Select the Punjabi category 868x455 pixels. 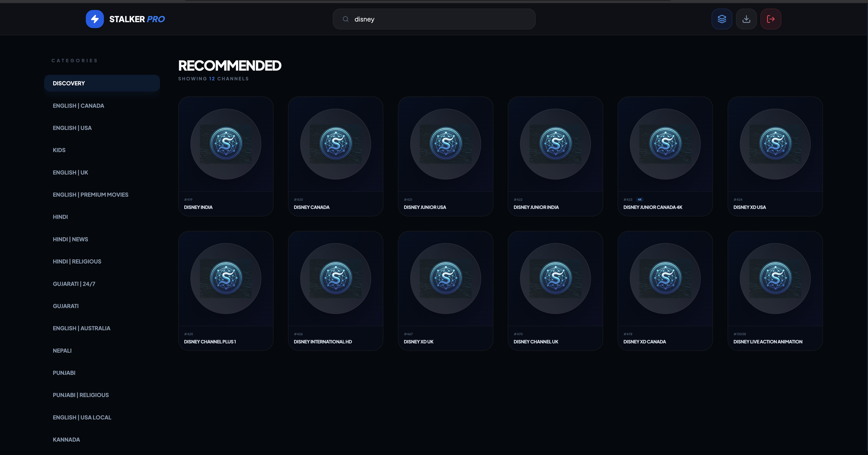coord(102,373)
